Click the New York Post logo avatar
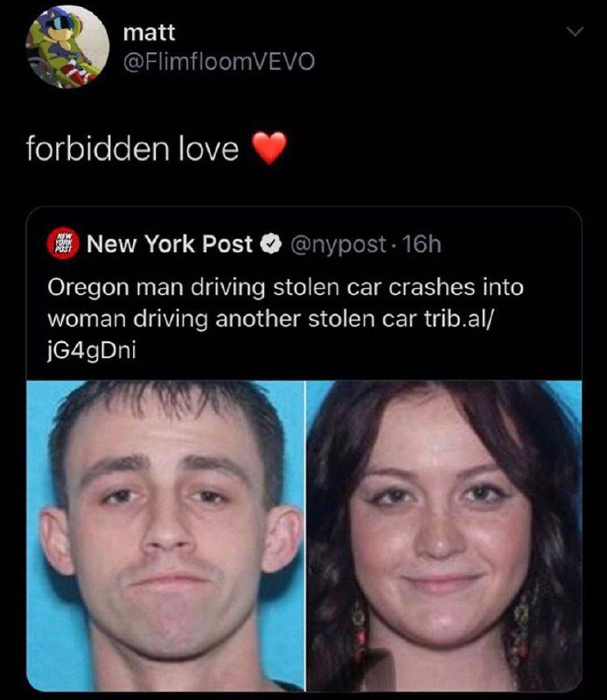 click(63, 244)
